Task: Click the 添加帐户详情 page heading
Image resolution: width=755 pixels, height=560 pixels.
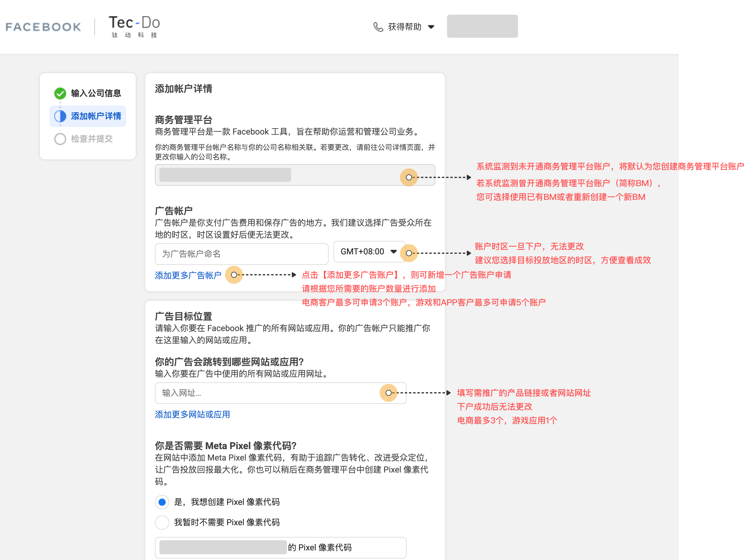Action: click(x=183, y=89)
